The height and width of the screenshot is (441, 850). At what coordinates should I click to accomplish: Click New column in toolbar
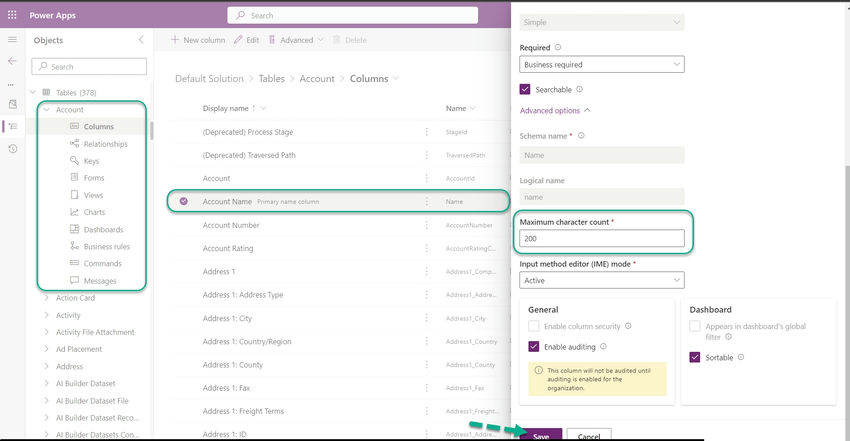pos(198,40)
